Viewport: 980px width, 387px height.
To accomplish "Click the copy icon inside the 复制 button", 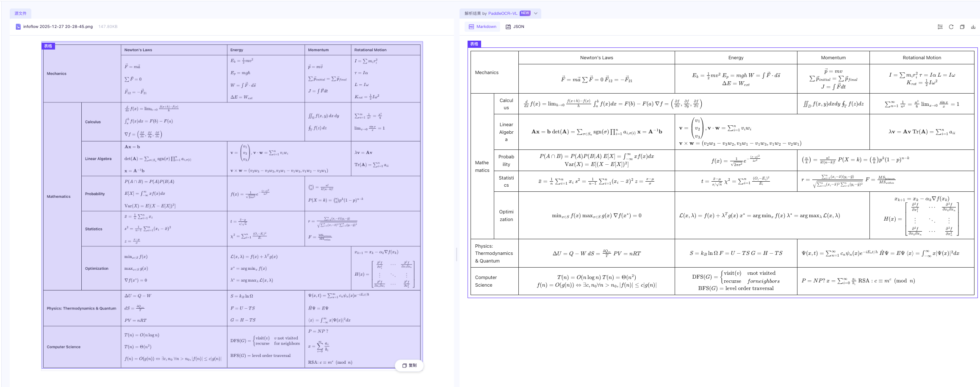I will [404, 365].
